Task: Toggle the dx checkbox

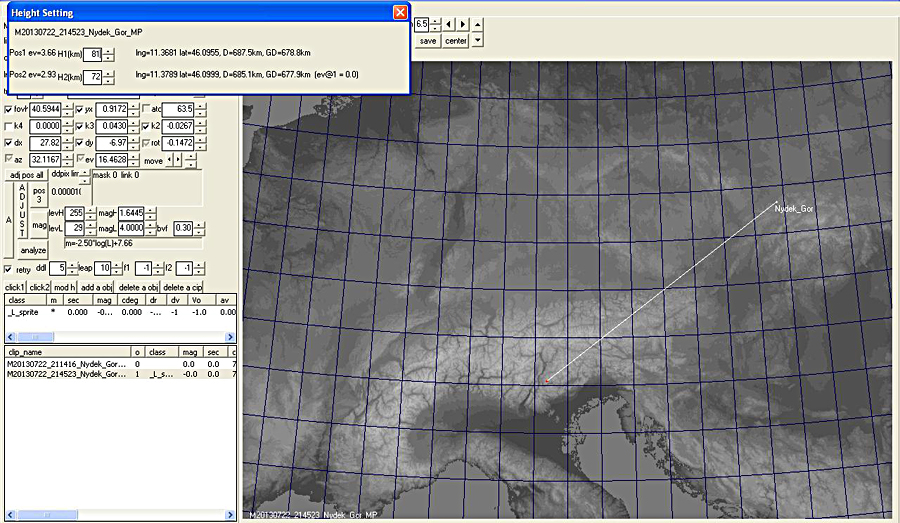Action: (8, 142)
